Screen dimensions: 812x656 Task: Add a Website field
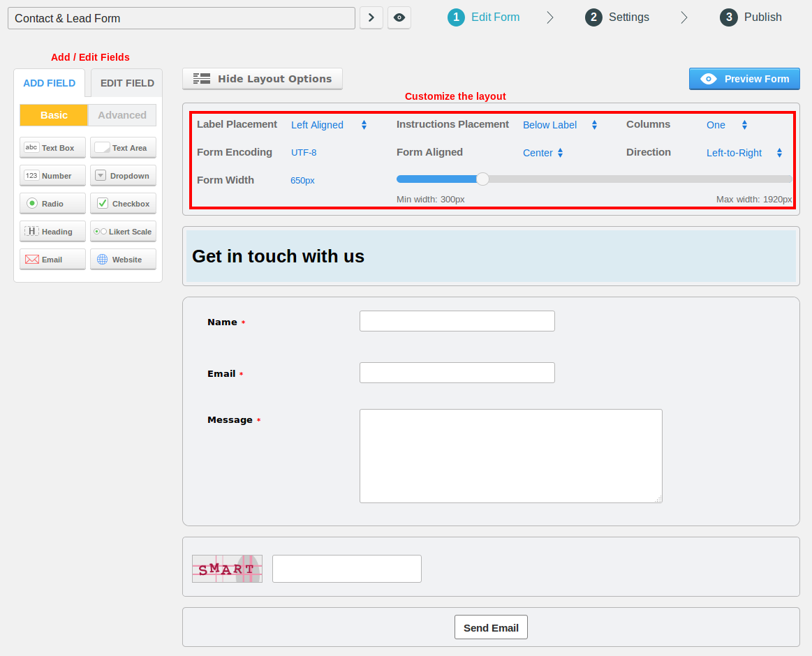pyautogui.click(x=123, y=259)
